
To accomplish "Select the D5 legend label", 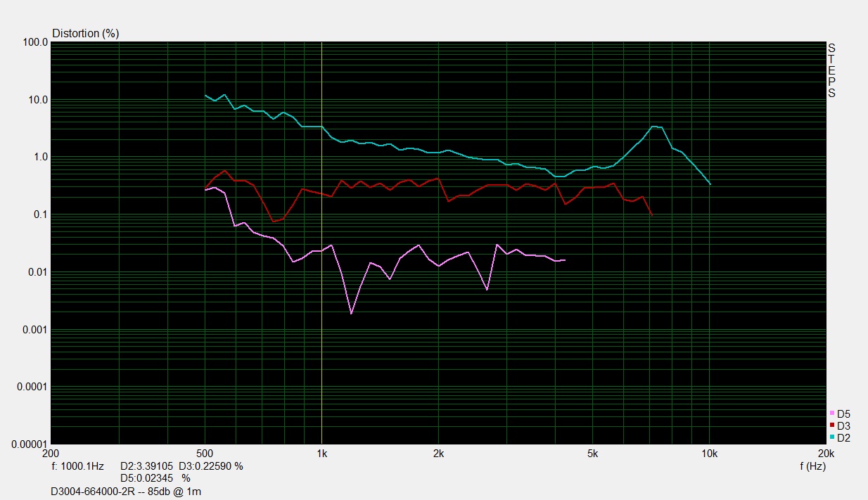I will (843, 414).
